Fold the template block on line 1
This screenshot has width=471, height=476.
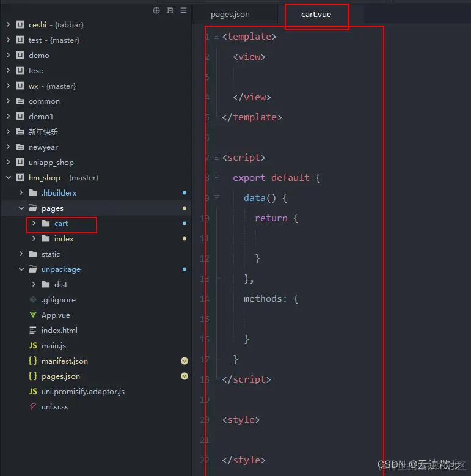click(216, 37)
